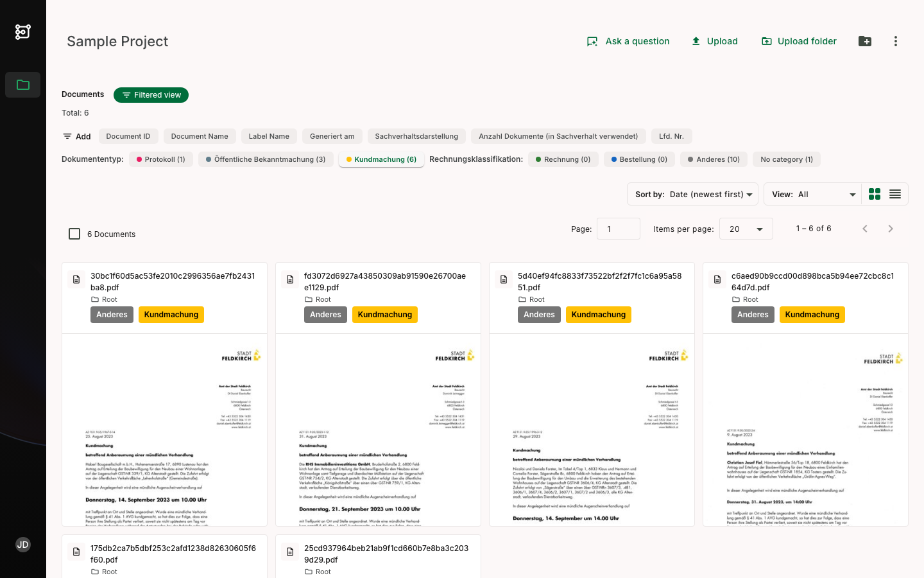Select the checkbox next to 6 Documents

(x=74, y=234)
